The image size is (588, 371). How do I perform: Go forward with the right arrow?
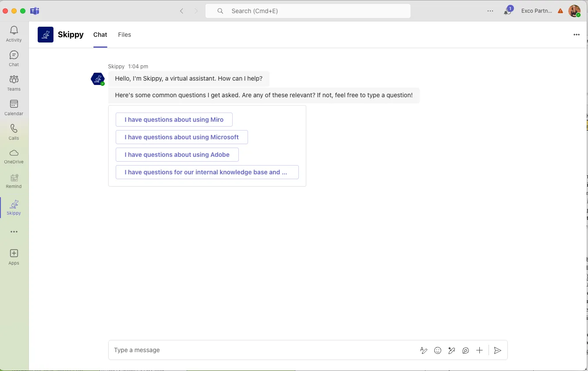196,11
